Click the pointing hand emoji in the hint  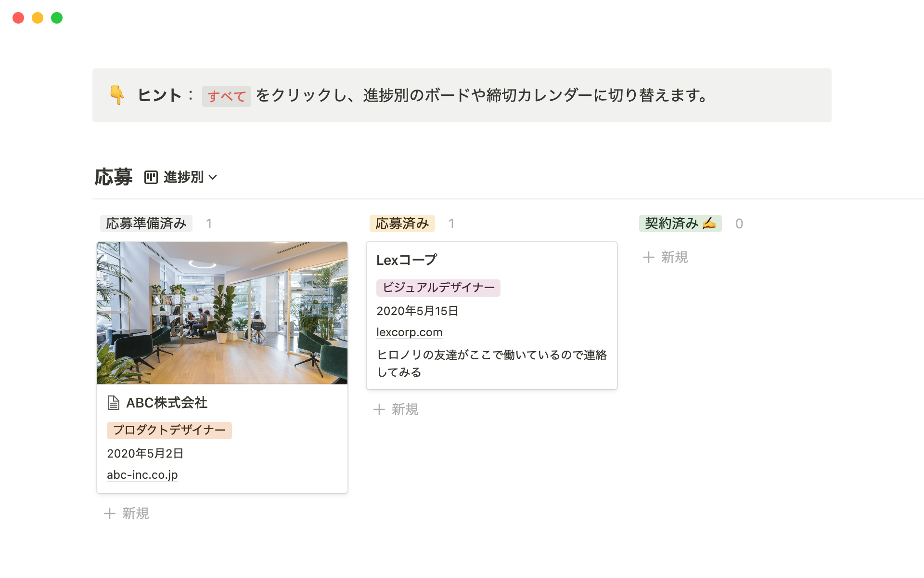117,95
